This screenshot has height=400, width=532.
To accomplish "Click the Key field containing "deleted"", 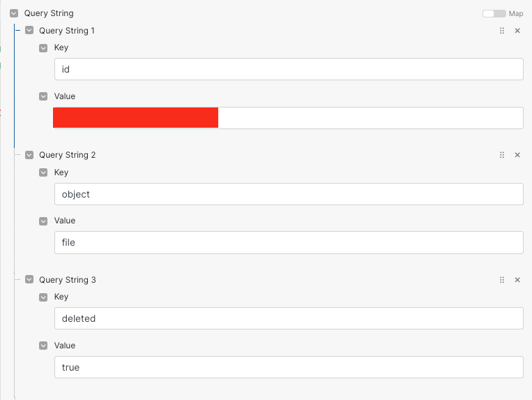I will 289,318.
